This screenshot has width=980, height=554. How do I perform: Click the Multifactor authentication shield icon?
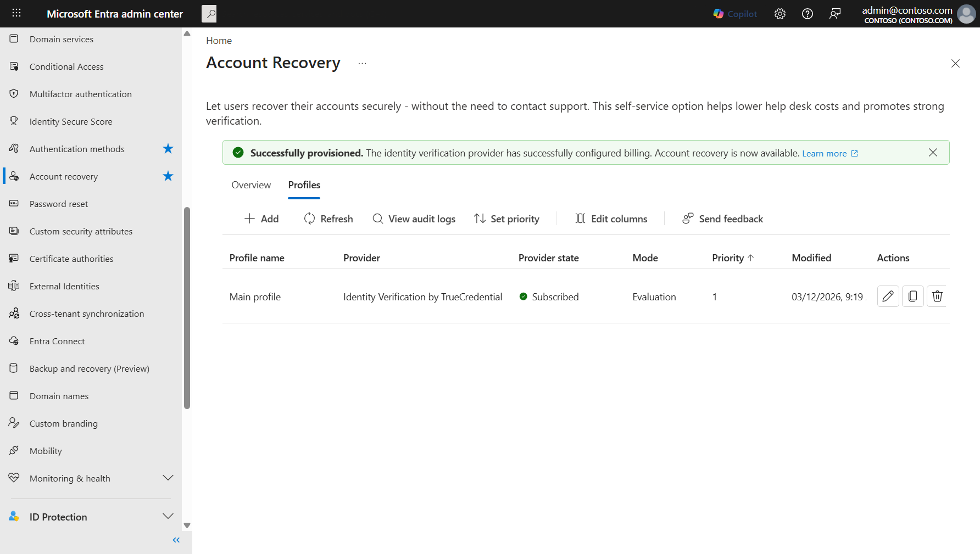[14, 93]
